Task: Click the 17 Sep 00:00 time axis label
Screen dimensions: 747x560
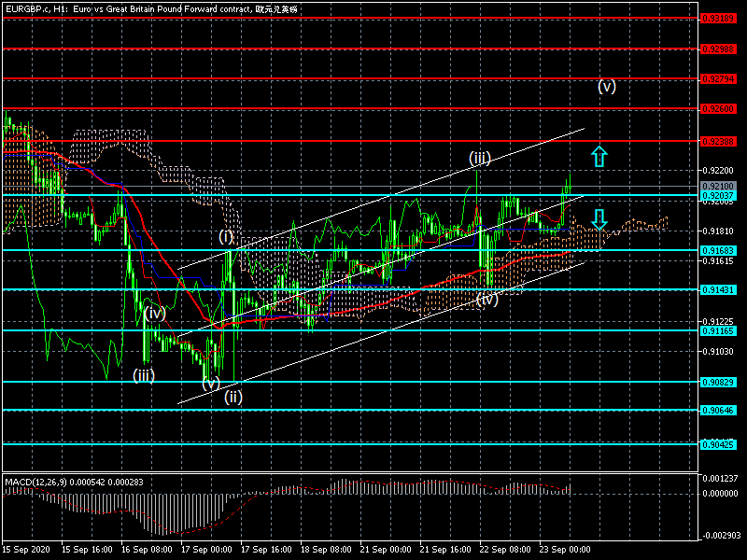Action: 206,549
